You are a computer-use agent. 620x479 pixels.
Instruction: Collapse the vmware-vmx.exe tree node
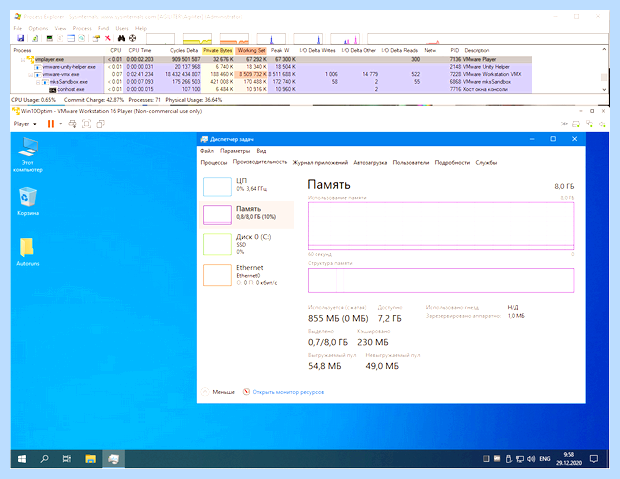coord(30,75)
